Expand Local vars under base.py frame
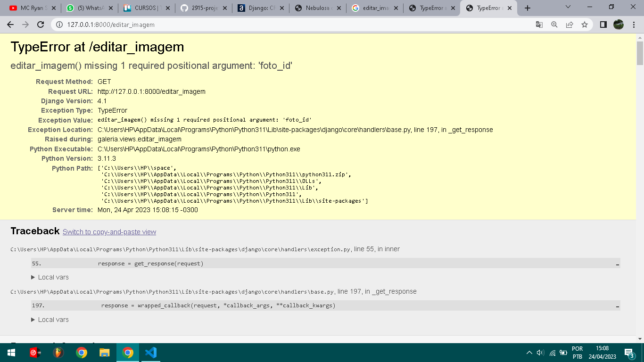 click(x=50, y=320)
